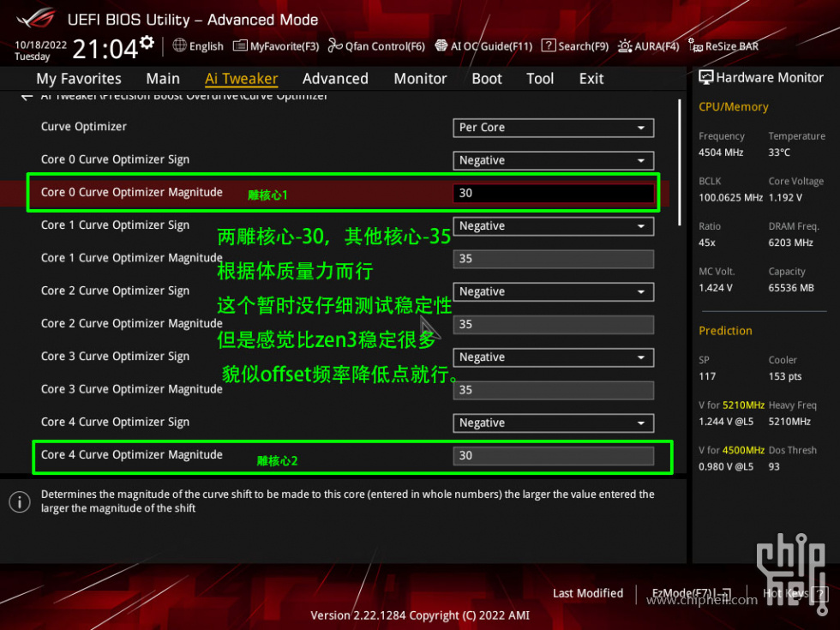Click the CPU/Memory section heading
The width and height of the screenshot is (840, 630).
point(734,107)
